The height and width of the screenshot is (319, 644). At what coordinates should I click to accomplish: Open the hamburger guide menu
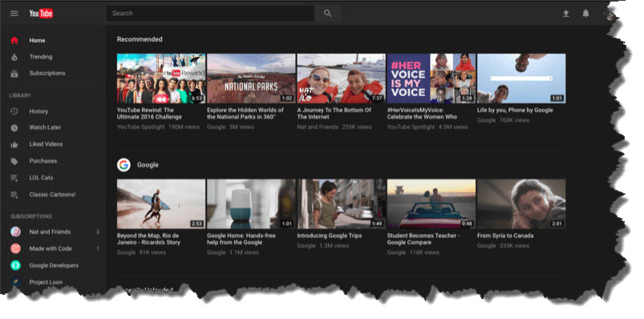click(x=14, y=13)
